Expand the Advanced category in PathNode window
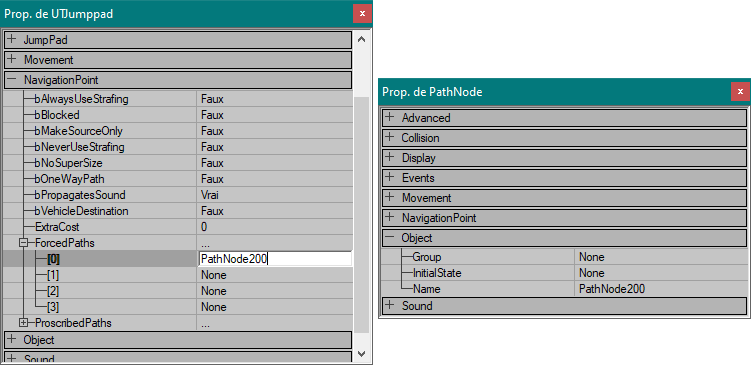 coord(390,117)
